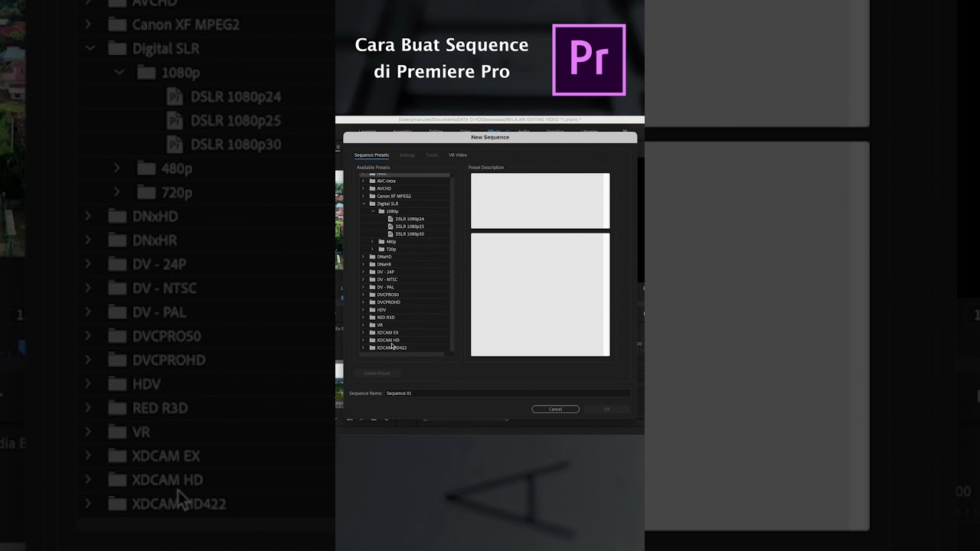
Task: Expand the 720p subfolder arrow
Action: tap(373, 249)
